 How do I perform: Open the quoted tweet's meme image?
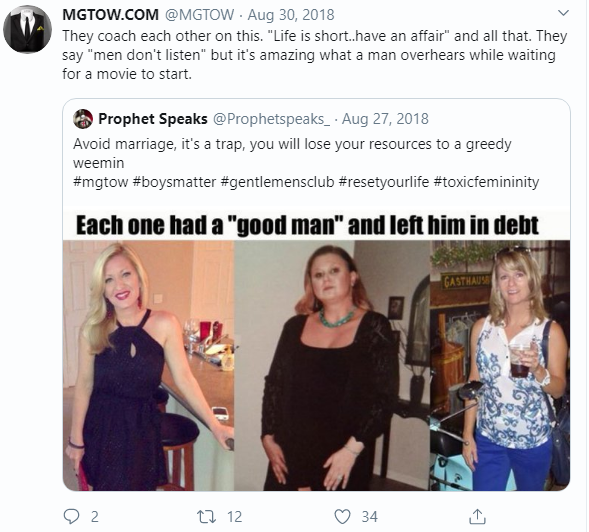[316, 351]
